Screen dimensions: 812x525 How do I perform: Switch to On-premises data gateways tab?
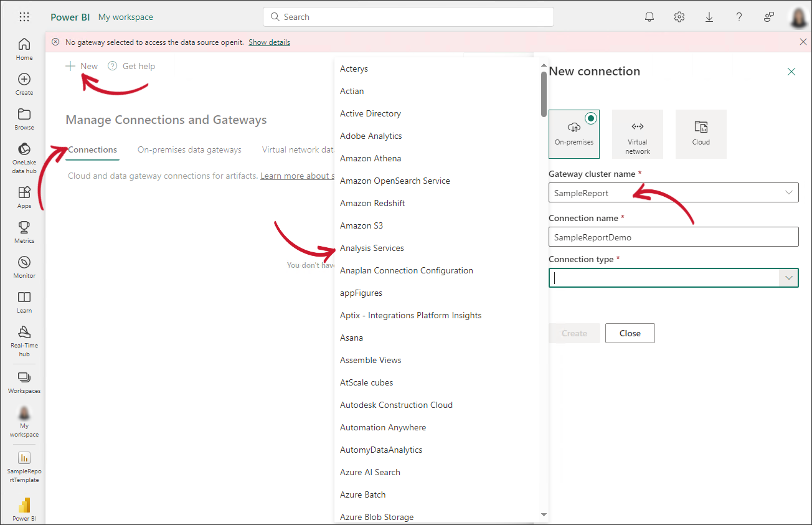coord(189,149)
